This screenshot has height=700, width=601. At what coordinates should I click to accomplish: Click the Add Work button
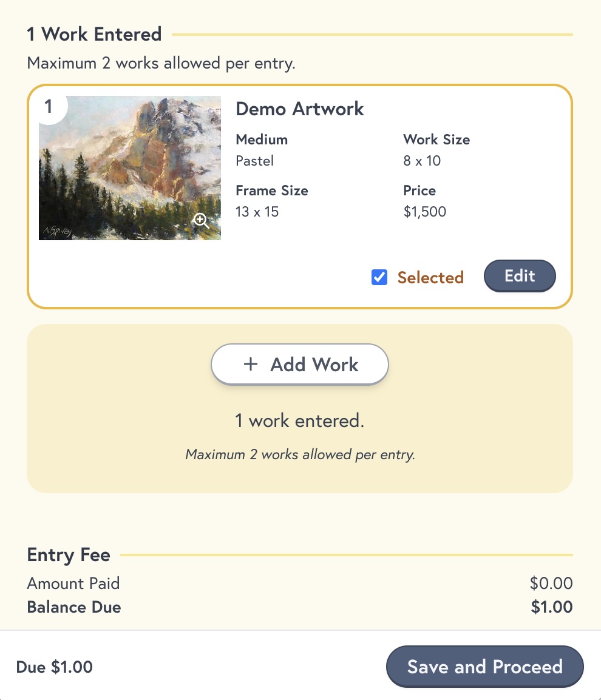300,365
